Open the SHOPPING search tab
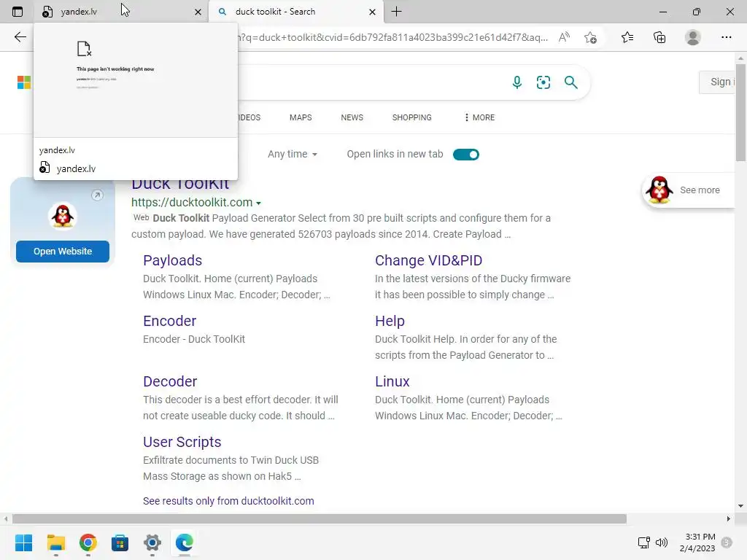This screenshot has width=747, height=560. pyautogui.click(x=412, y=117)
